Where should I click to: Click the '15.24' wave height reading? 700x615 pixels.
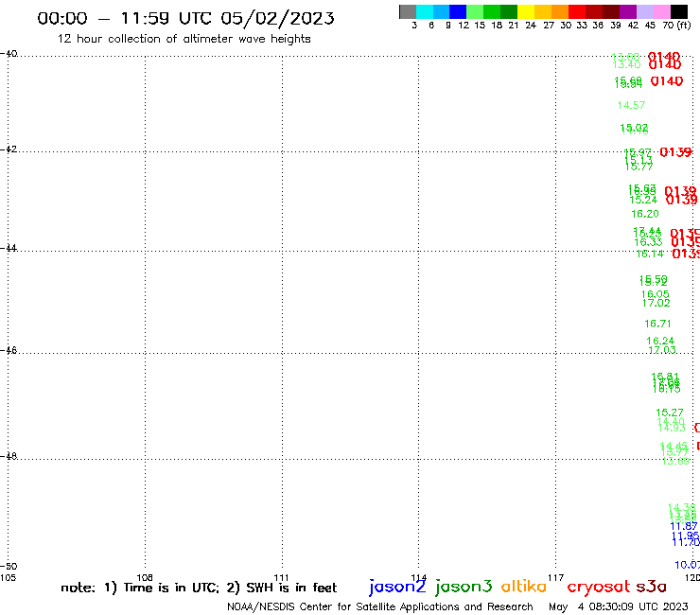[643, 200]
